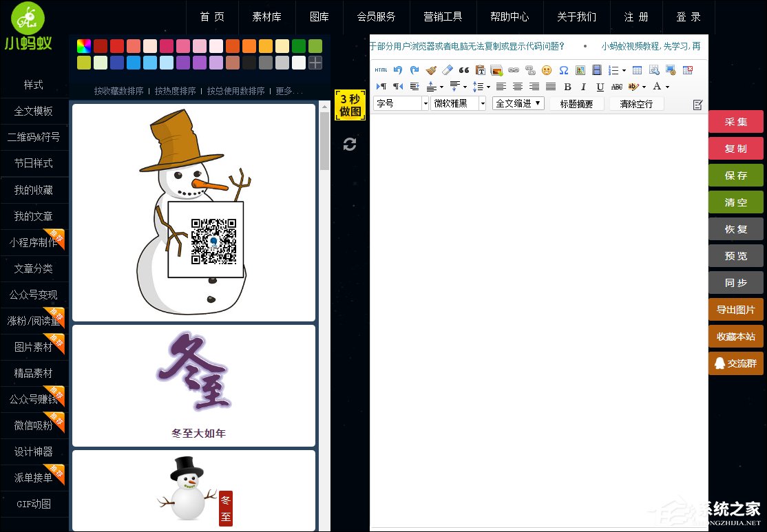Click the 冬至大如年 template card
Viewport: 767px width, 532px height.
coord(193,386)
